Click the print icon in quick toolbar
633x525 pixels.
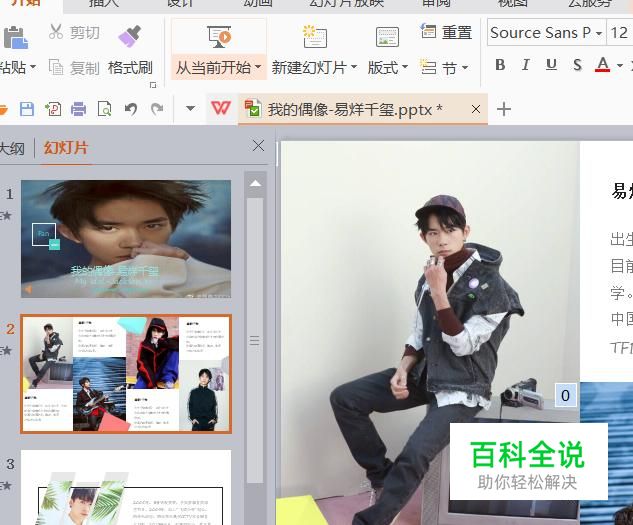tap(78, 109)
